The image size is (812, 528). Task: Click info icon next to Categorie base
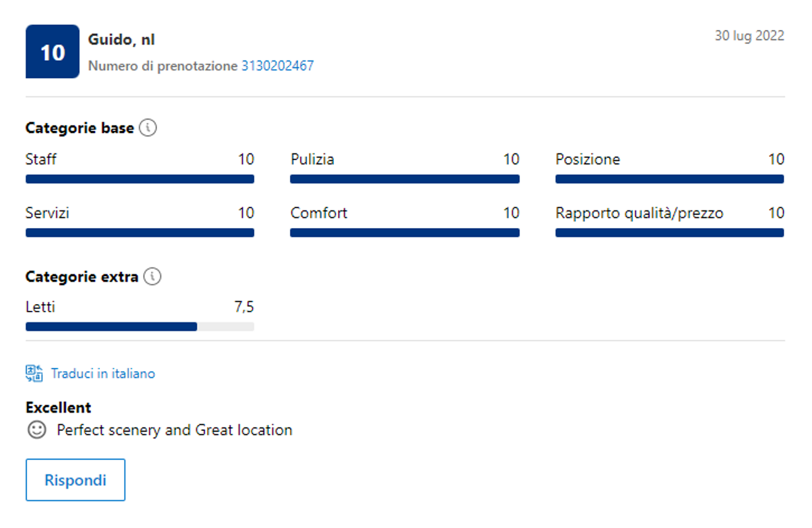(x=148, y=128)
